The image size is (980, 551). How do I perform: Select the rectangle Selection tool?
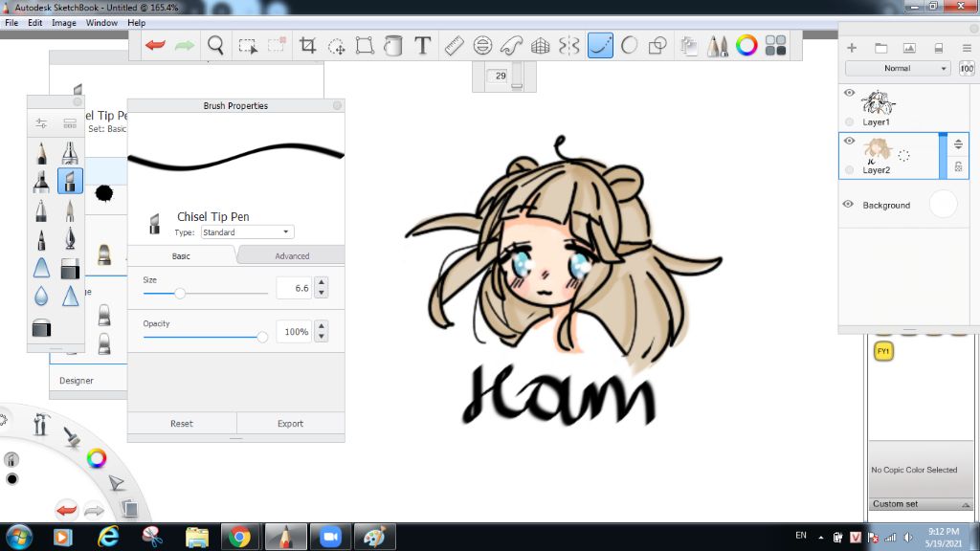click(x=248, y=46)
